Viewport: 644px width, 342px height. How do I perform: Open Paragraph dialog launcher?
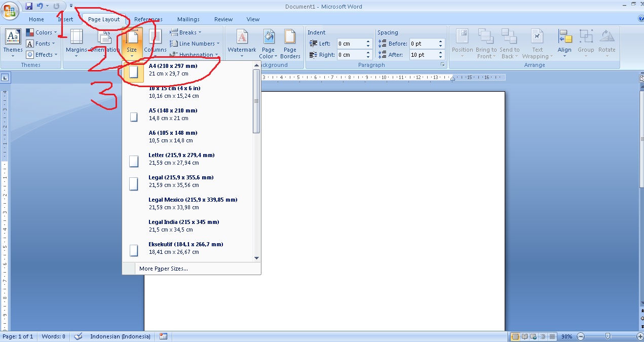tap(443, 65)
